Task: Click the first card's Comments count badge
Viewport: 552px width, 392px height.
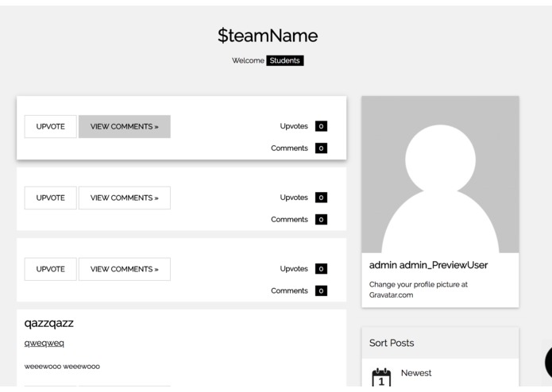Action: (x=321, y=148)
